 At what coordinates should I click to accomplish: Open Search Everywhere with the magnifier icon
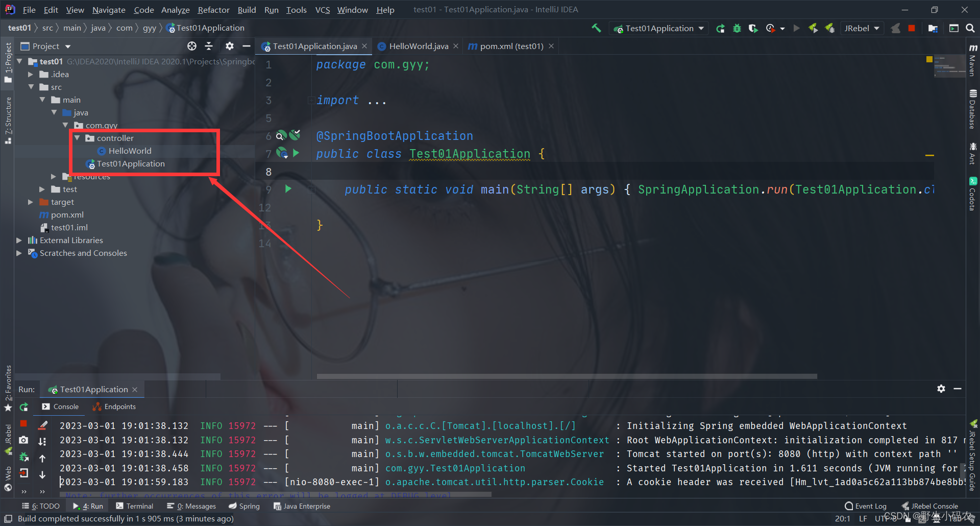970,29
